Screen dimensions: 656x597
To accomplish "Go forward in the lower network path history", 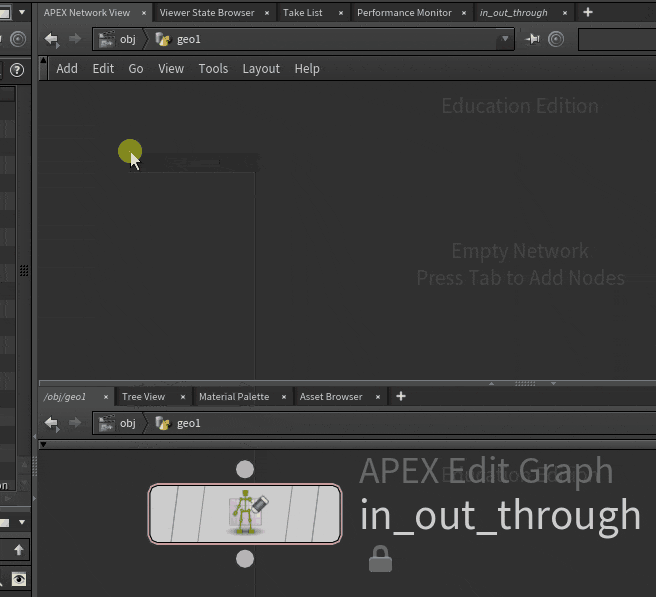I will [75, 423].
